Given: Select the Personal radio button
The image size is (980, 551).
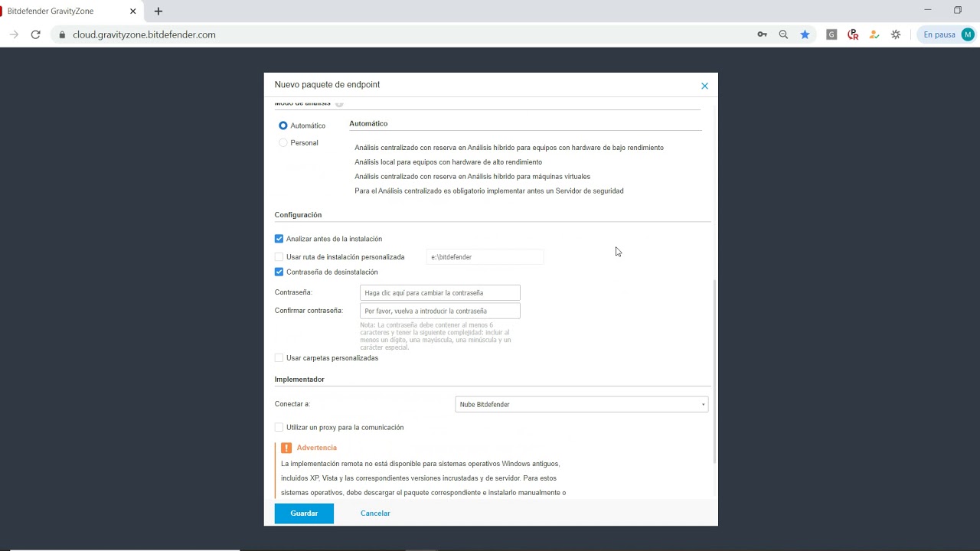Looking at the screenshot, I should click(x=283, y=143).
